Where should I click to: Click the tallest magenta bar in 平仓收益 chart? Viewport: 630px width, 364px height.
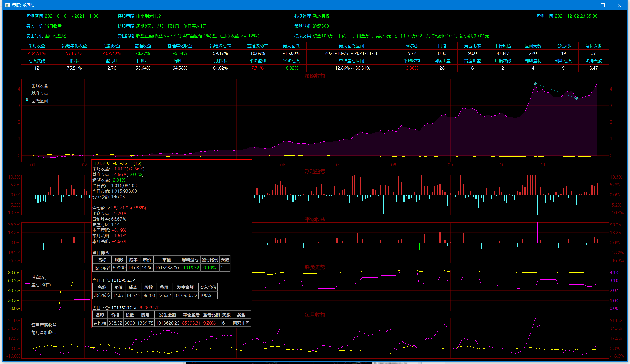pyautogui.click(x=538, y=232)
